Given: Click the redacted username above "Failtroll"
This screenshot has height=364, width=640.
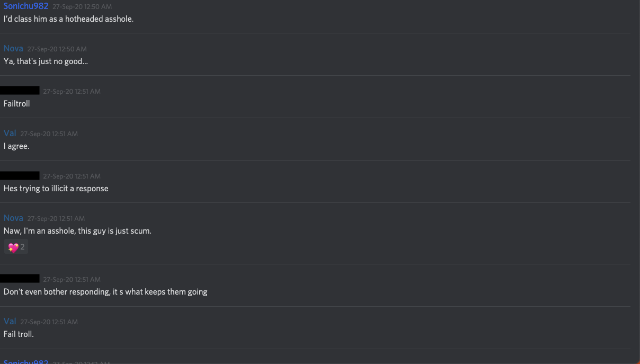Looking at the screenshot, I should coord(20,91).
